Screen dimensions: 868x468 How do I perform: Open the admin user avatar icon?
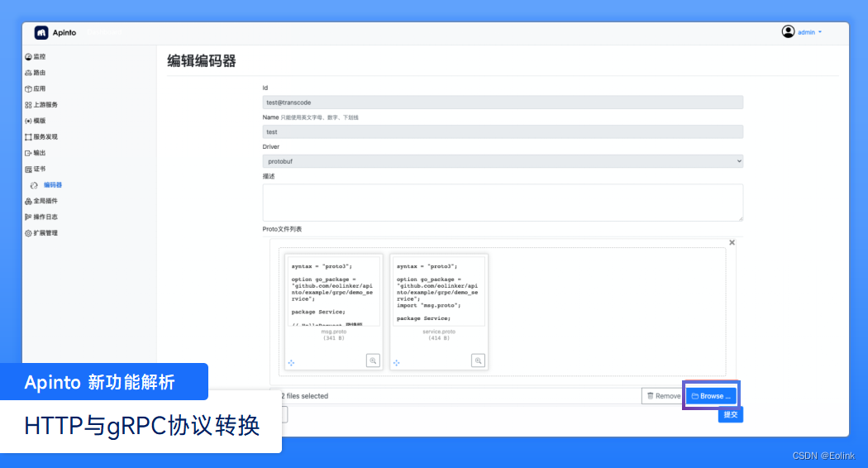click(x=788, y=31)
